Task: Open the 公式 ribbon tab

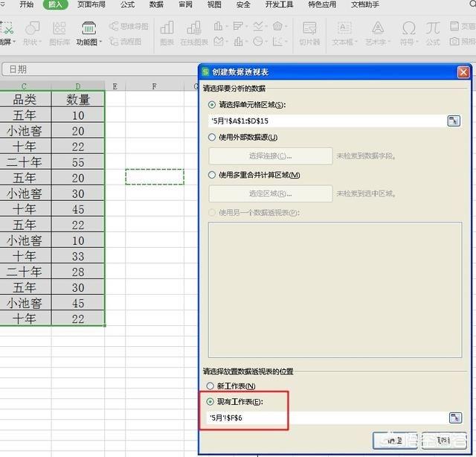Action: [x=127, y=4]
